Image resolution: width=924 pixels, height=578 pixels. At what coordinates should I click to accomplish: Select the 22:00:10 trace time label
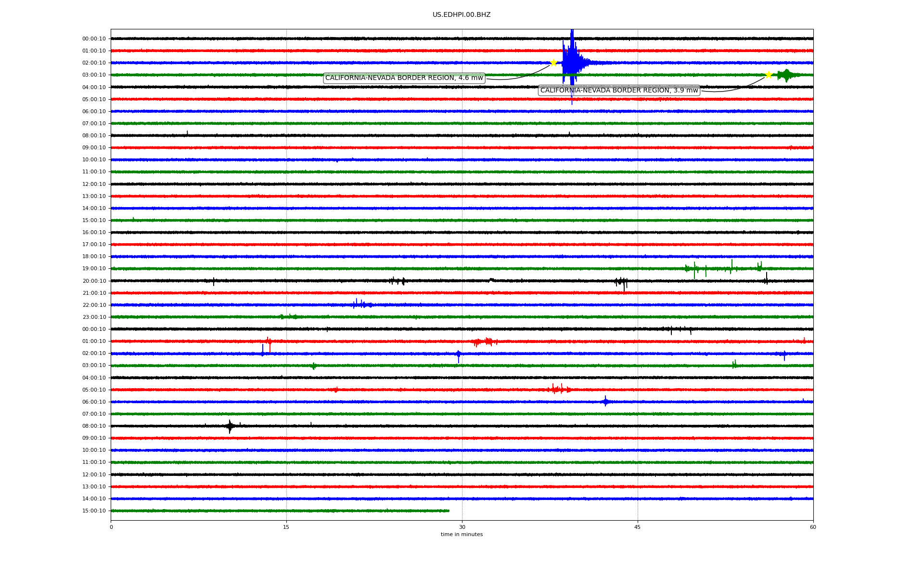(x=94, y=305)
